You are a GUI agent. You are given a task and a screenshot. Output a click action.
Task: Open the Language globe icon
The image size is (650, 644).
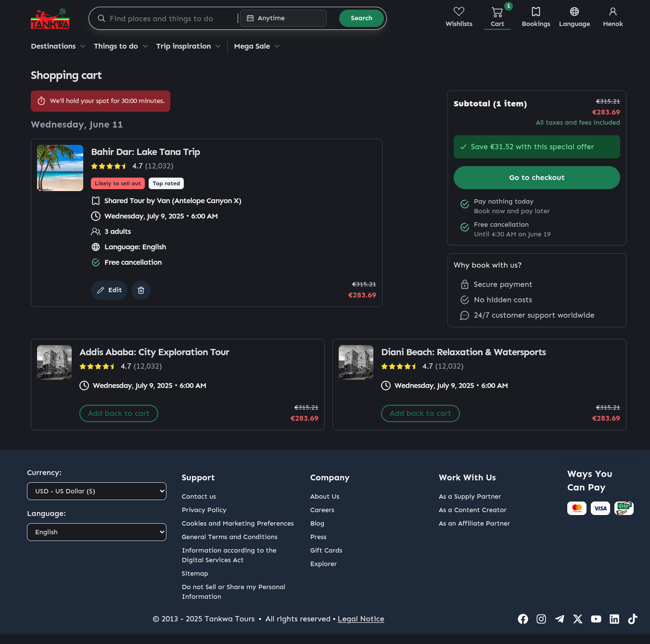coord(574,12)
